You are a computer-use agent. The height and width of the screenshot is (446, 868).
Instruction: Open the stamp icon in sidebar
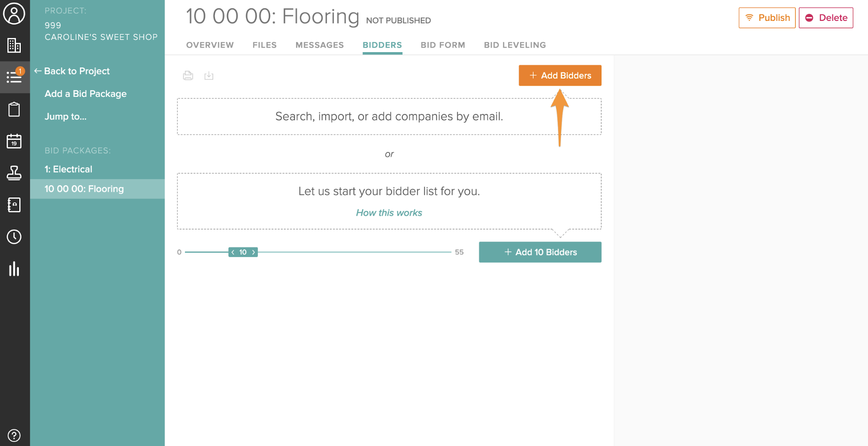click(x=14, y=173)
